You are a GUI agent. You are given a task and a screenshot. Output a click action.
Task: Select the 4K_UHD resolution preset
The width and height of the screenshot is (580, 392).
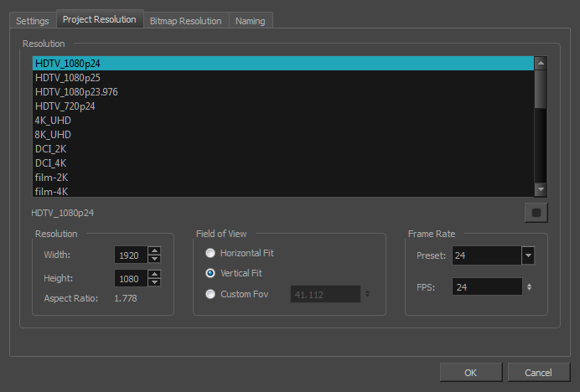point(53,120)
